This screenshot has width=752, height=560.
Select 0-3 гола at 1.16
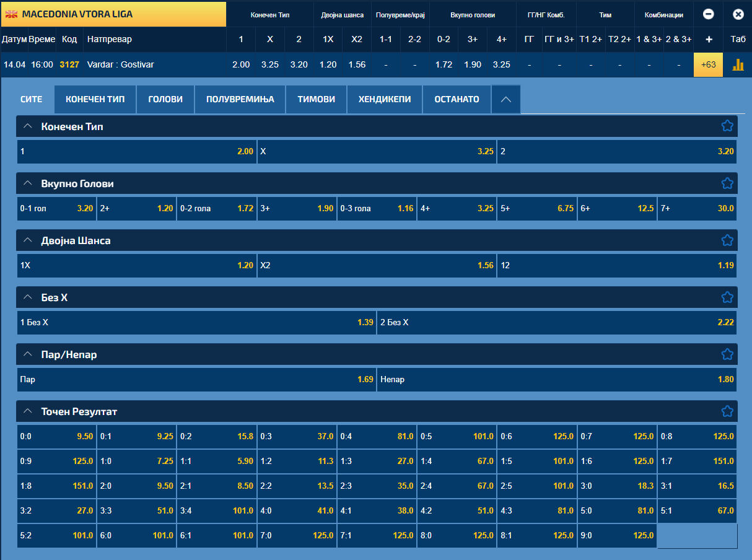point(377,208)
